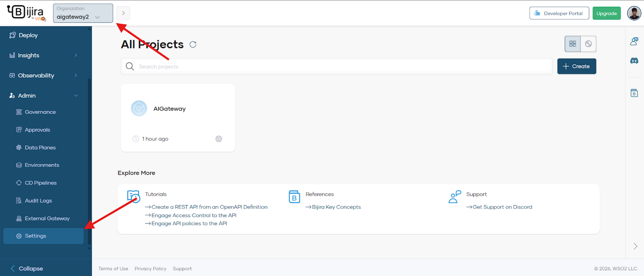This screenshot has height=276, width=644.
Task: Switch to grid card view
Action: coord(573,44)
